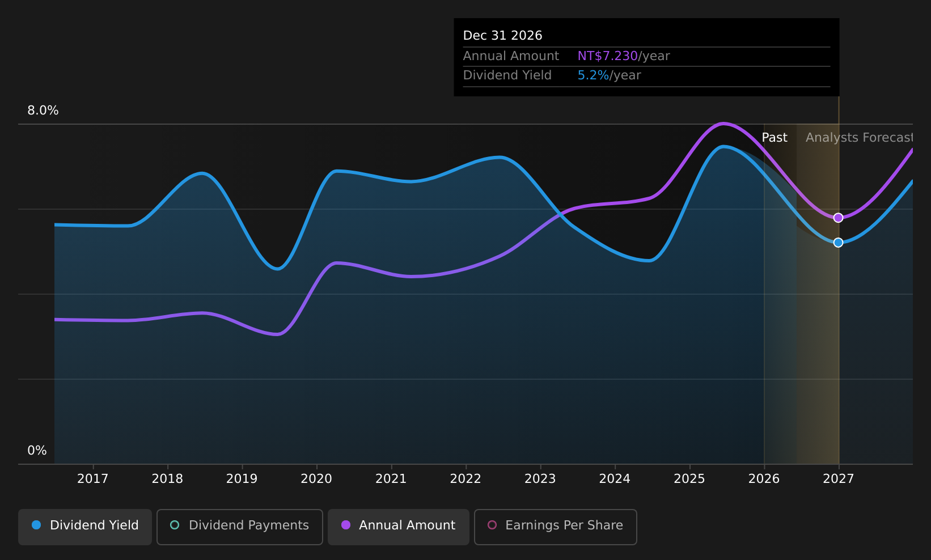Toggle the Dividend Yield legend series

pos(85,527)
